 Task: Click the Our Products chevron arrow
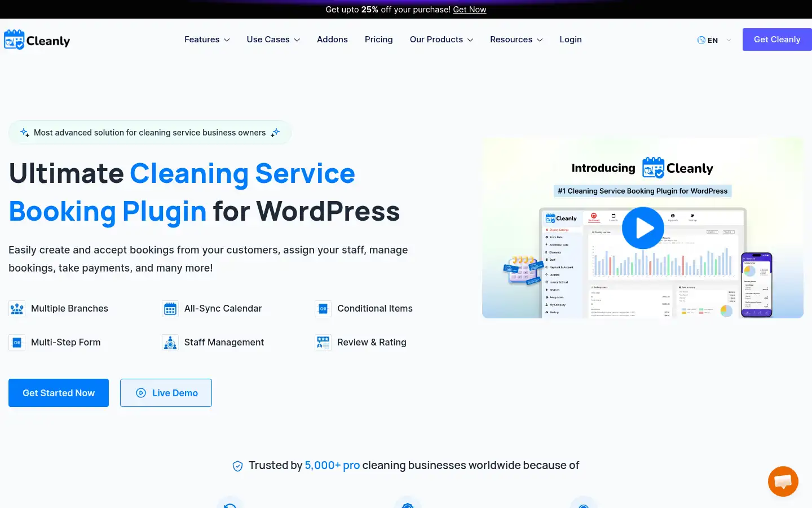click(x=470, y=40)
